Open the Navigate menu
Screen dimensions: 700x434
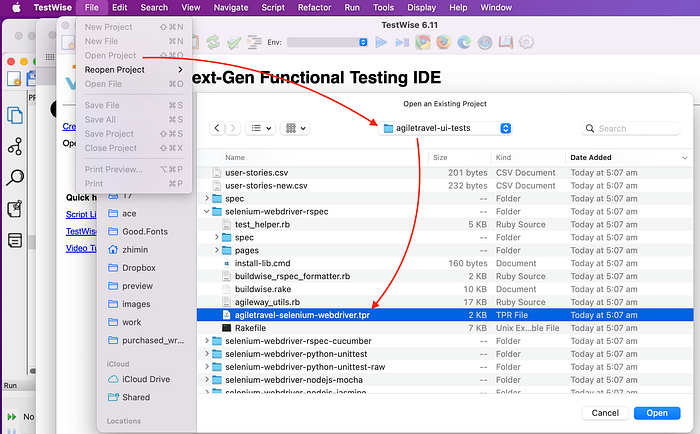point(230,8)
